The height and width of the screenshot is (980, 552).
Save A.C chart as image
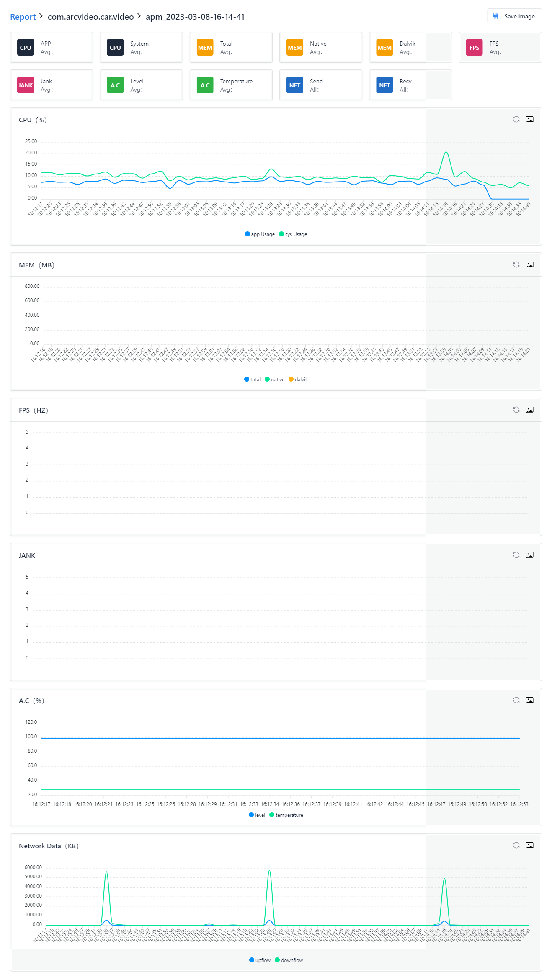[x=530, y=700]
